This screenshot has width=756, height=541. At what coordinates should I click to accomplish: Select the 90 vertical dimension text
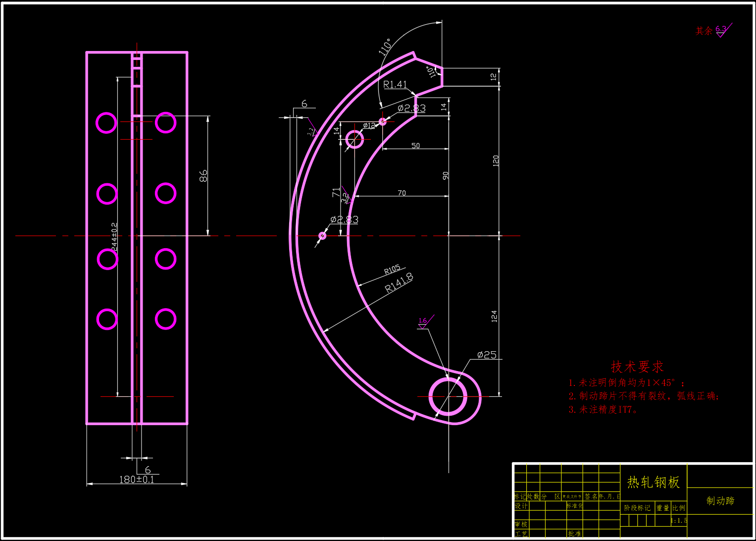tap(446, 176)
